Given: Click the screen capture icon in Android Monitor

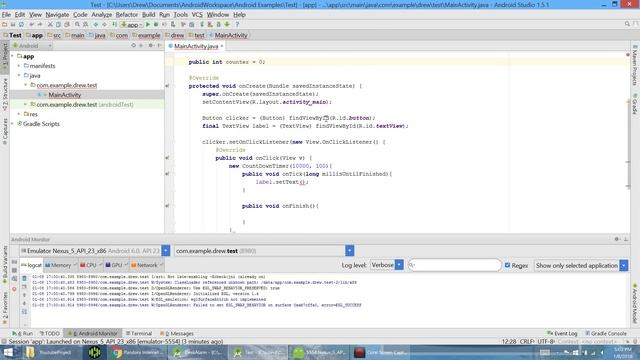Looking at the screenshot, I should click(14, 262).
